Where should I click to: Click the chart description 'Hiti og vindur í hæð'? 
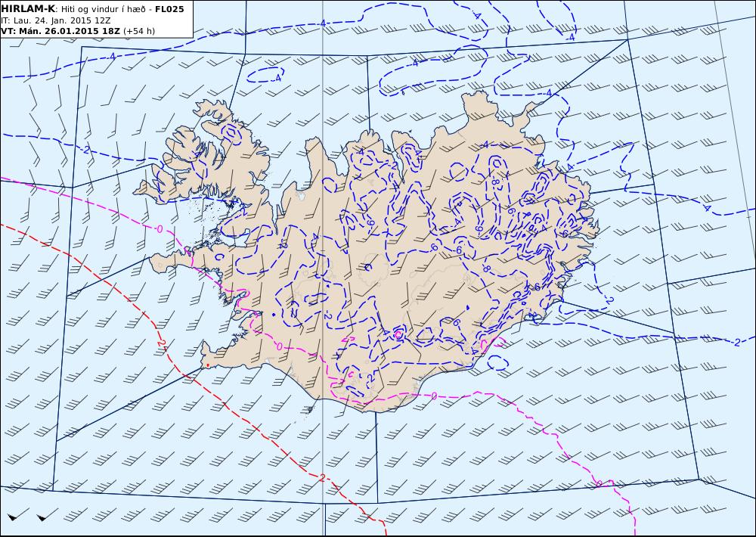(x=104, y=9)
